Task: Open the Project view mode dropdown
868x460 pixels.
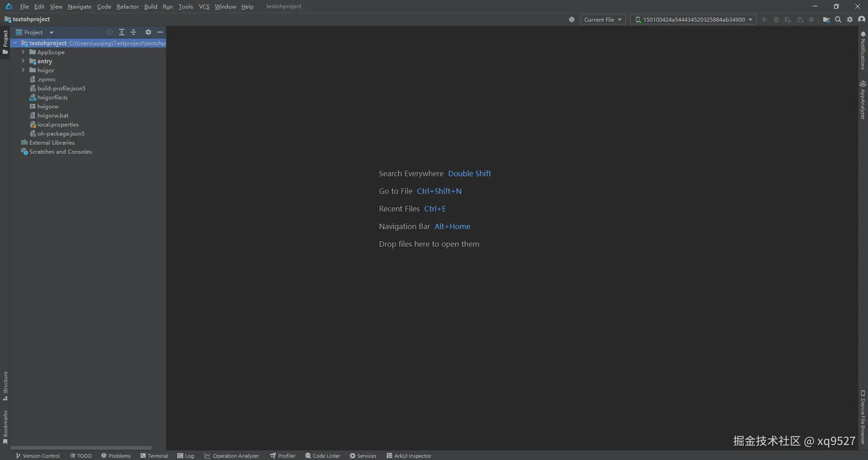Action: pyautogui.click(x=35, y=33)
